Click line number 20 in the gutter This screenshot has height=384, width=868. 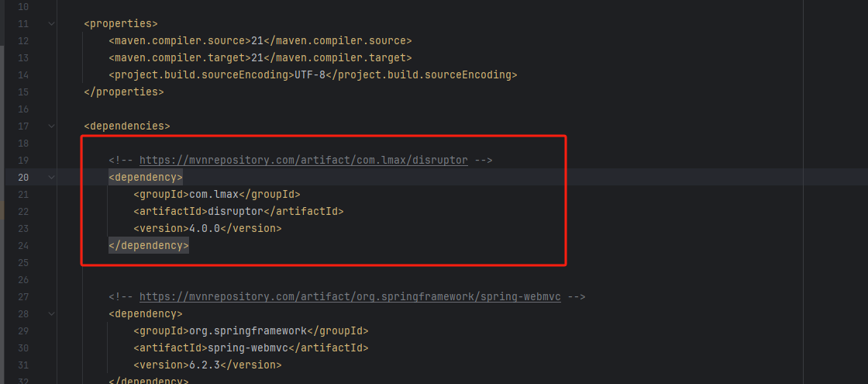coord(22,177)
